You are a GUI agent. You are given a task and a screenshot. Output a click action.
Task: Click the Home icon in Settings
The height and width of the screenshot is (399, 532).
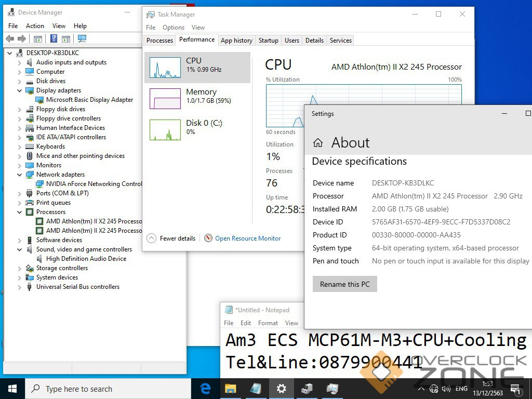pyautogui.click(x=318, y=142)
